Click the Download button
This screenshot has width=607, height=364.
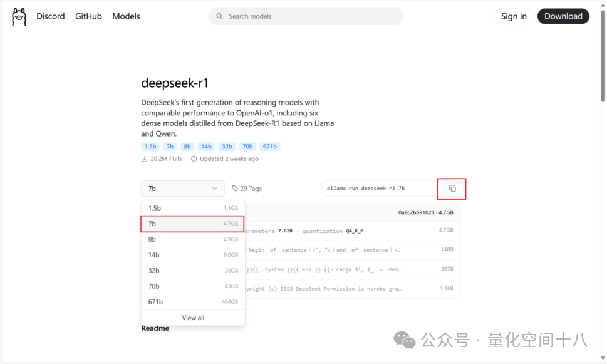click(563, 16)
